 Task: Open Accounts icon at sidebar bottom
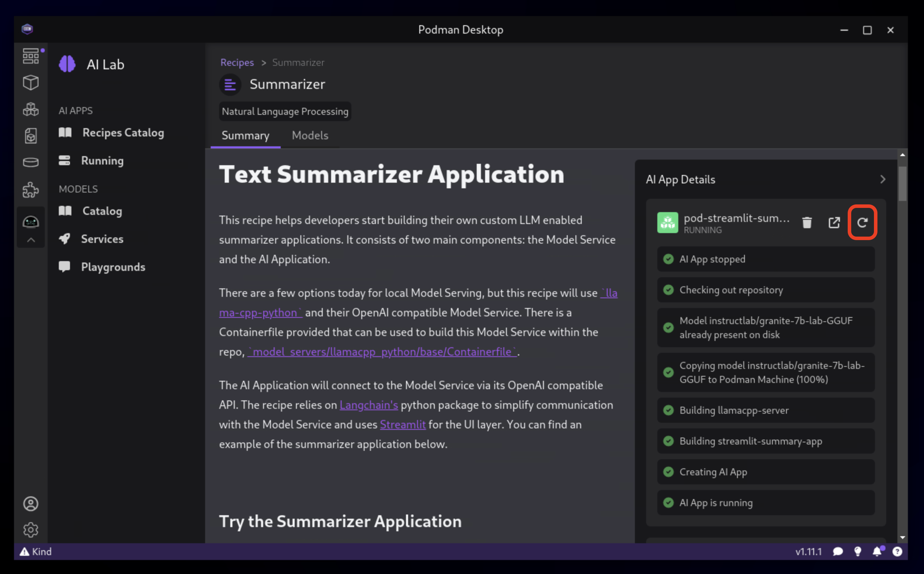click(x=31, y=504)
